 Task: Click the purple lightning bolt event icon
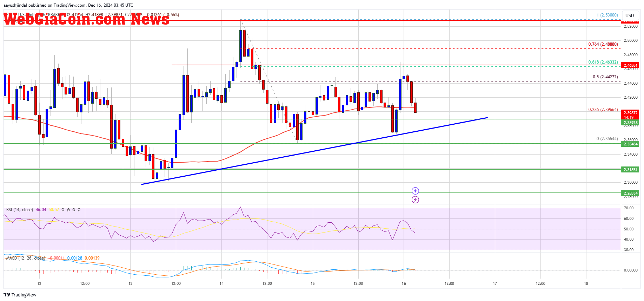pos(415,200)
